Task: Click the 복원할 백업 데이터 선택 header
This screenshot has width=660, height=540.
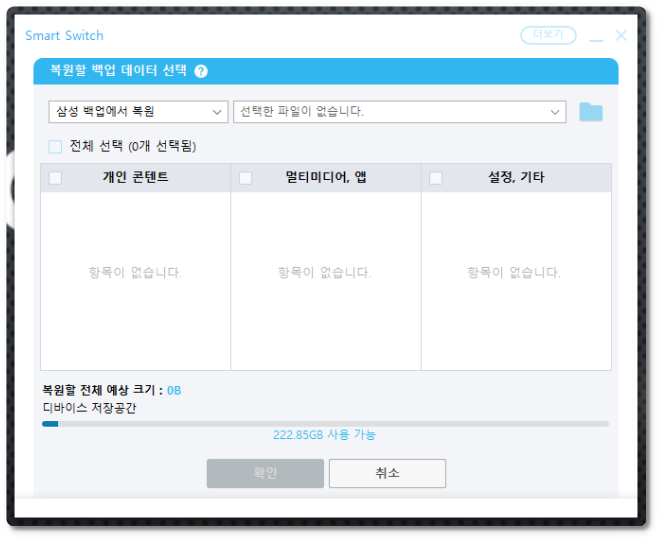Action: coord(118,70)
